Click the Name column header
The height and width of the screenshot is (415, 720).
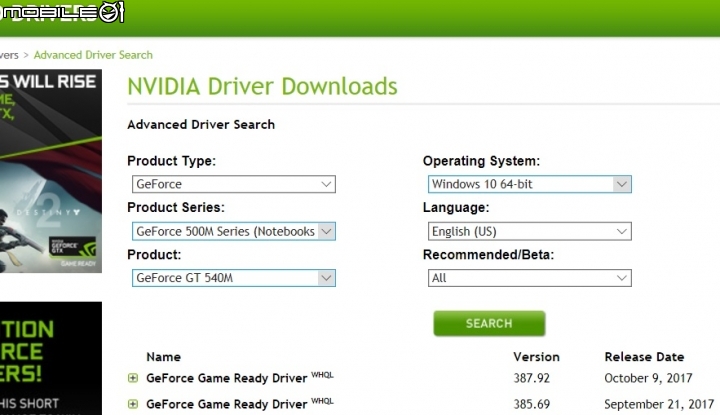(163, 357)
